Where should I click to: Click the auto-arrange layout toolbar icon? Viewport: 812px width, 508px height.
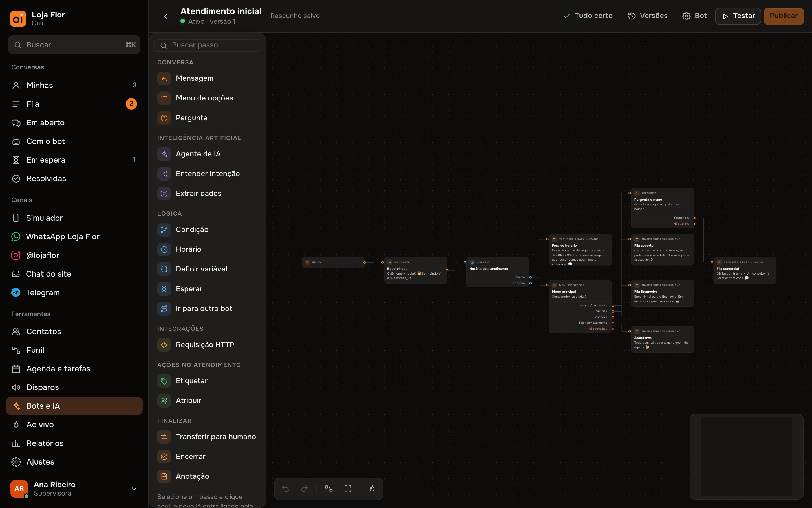pos(329,489)
